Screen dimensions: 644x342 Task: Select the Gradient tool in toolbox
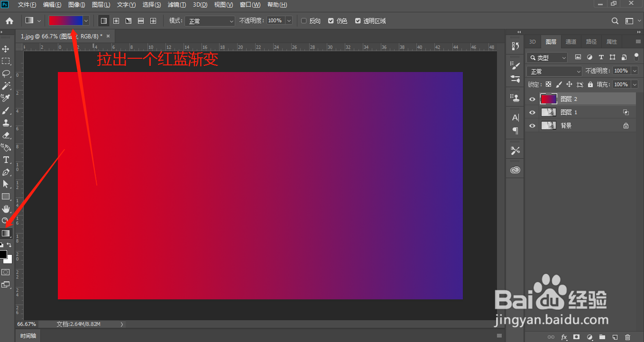(6, 233)
